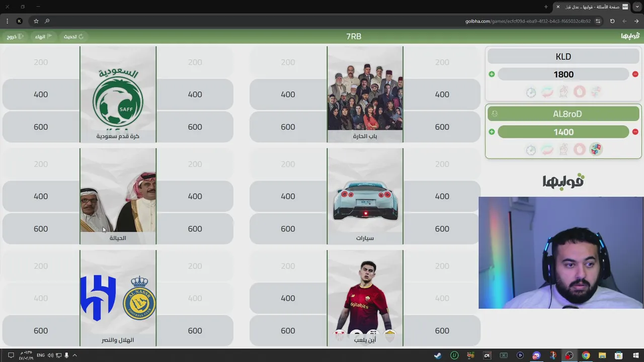Use KLD's stopwatch helper icon

(531, 92)
